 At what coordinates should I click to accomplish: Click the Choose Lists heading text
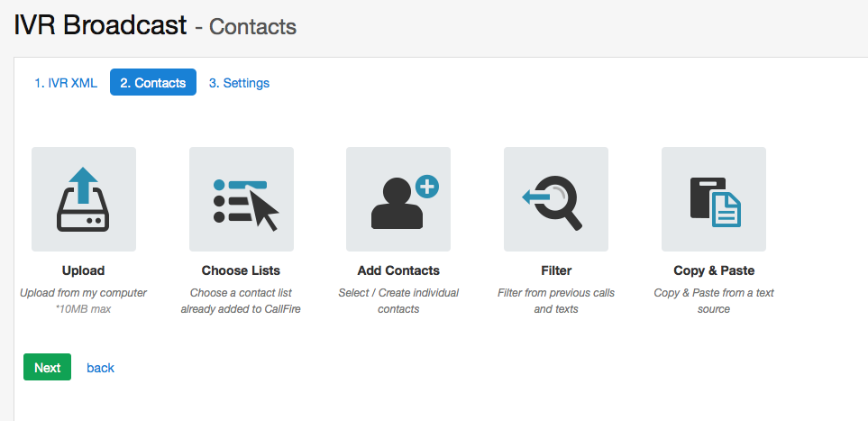click(x=241, y=270)
